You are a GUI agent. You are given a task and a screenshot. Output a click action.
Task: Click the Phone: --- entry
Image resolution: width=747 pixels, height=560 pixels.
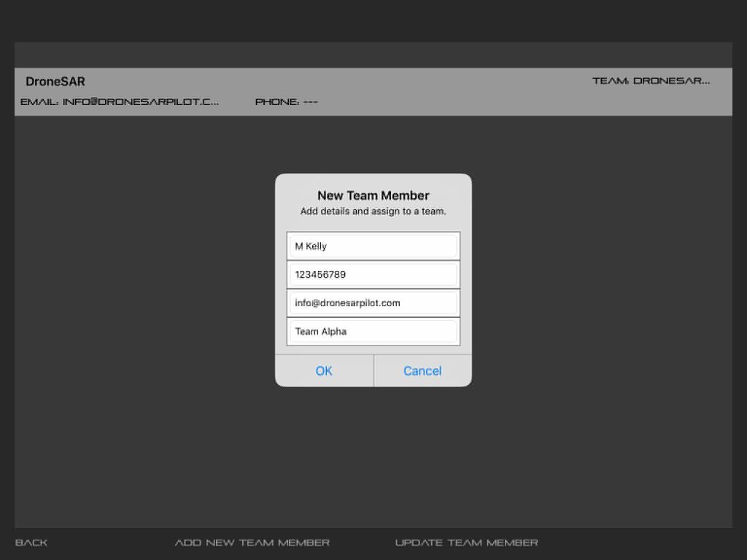tap(286, 101)
